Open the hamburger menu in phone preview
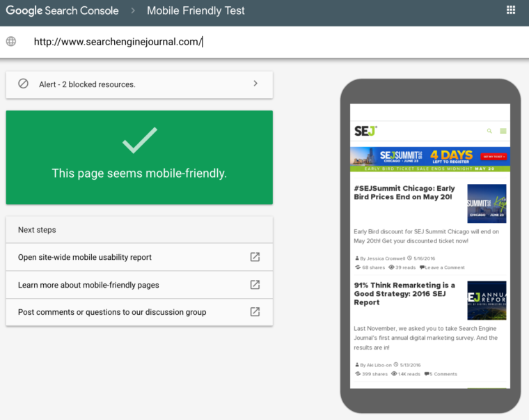 click(503, 131)
